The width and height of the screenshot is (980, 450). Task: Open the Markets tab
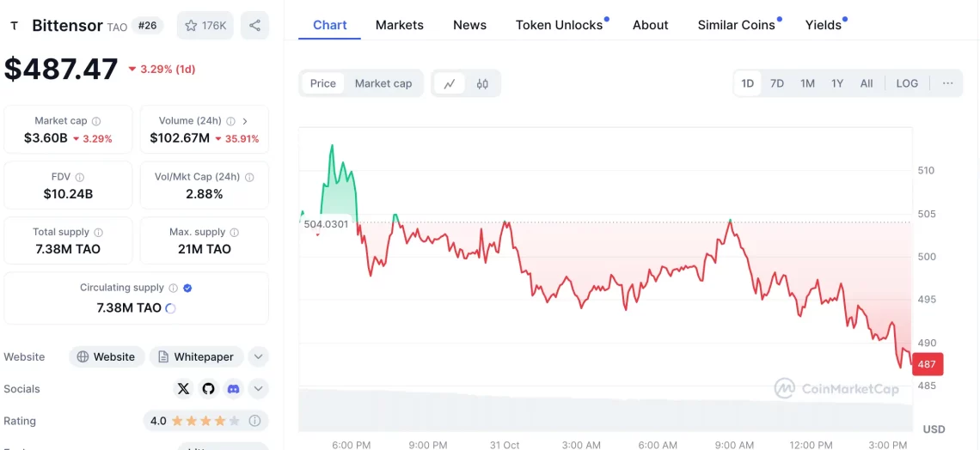point(400,25)
